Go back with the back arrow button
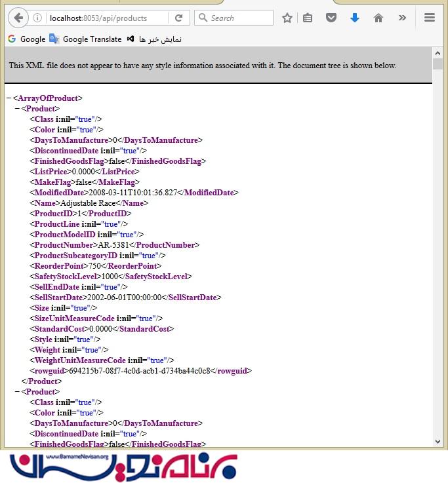Image resolution: width=448 pixels, height=483 pixels. pos(18,18)
